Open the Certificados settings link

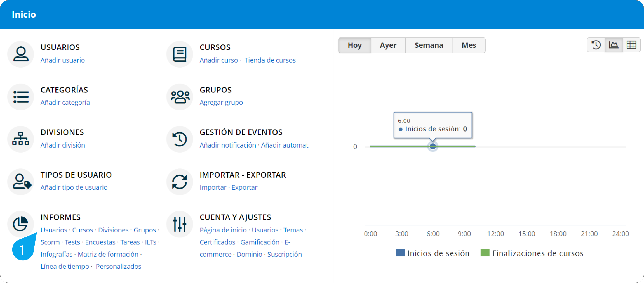pos(217,242)
